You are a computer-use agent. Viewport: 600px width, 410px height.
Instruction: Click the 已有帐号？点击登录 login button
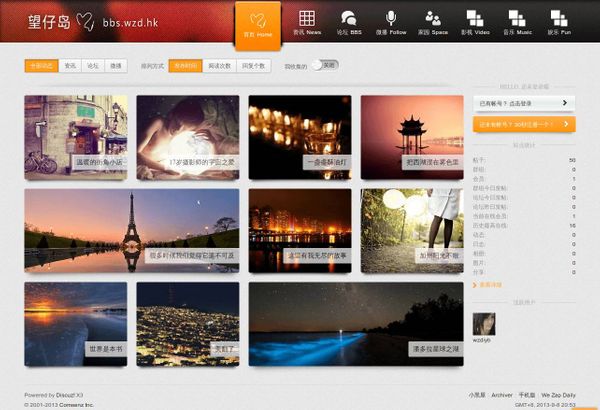coord(524,103)
